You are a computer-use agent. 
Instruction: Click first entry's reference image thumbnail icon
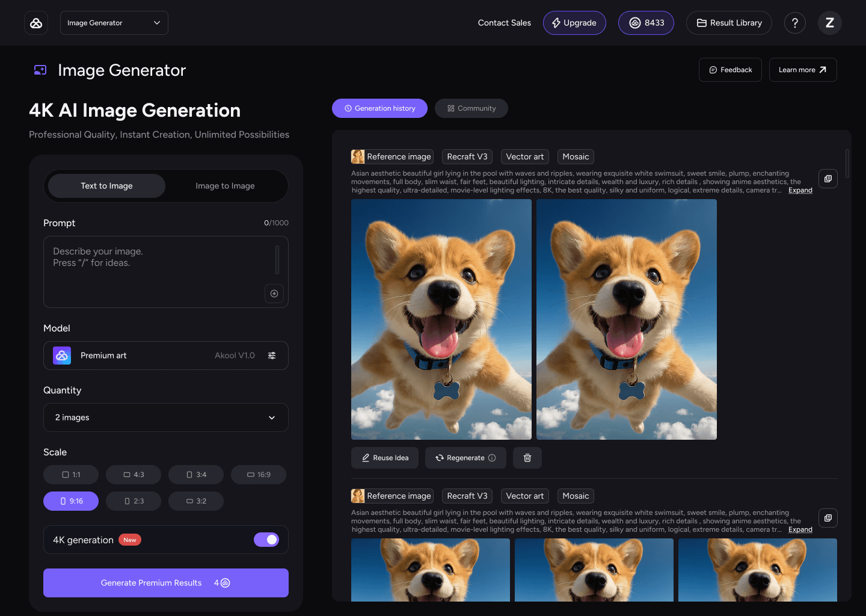358,156
